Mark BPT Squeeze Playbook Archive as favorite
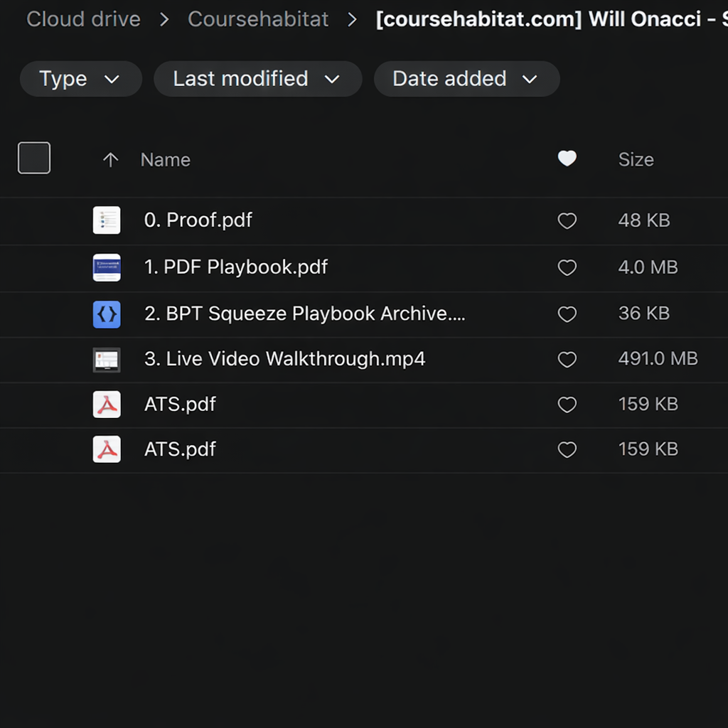Viewport: 728px width, 728px height. pos(567,314)
